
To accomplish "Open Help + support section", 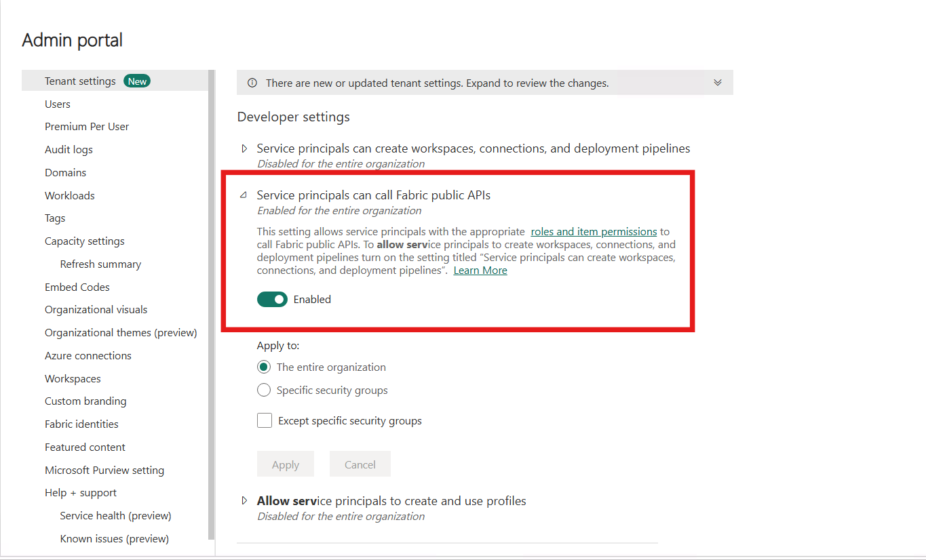I will 81,493.
